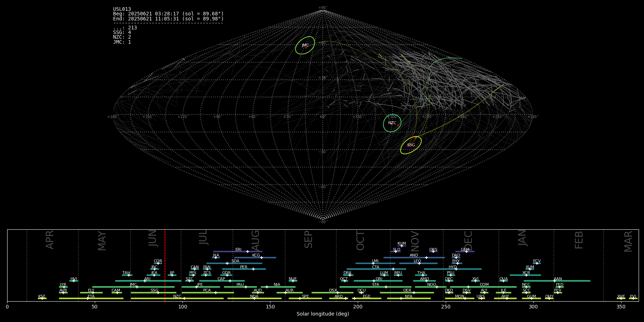Viewport: 644px width, 322px height.
Task: Click the JUL month label
Action: (x=203, y=237)
